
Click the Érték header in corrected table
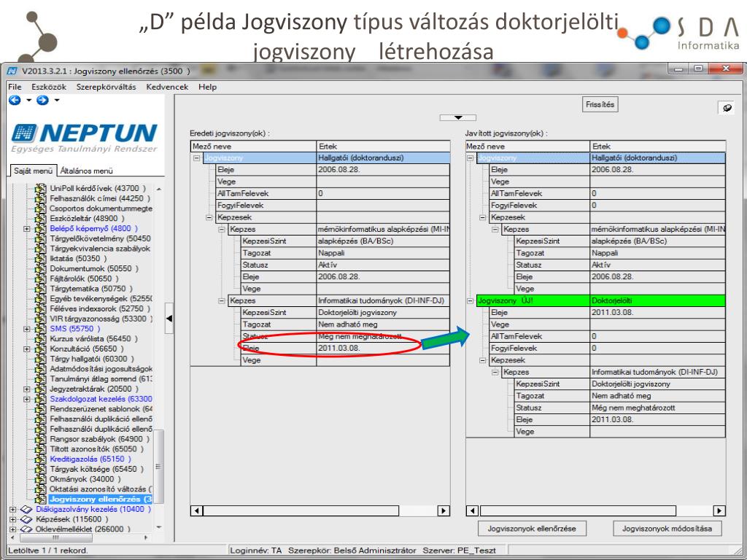[658, 146]
